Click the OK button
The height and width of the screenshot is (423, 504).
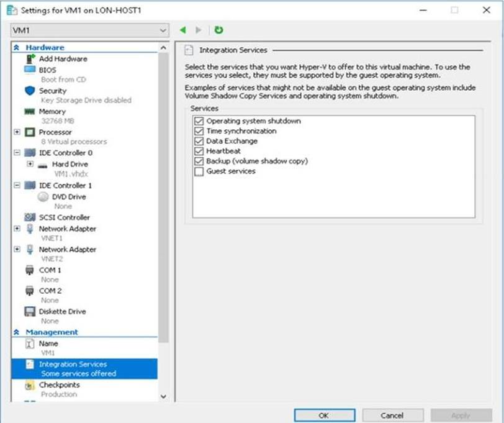tap(324, 415)
